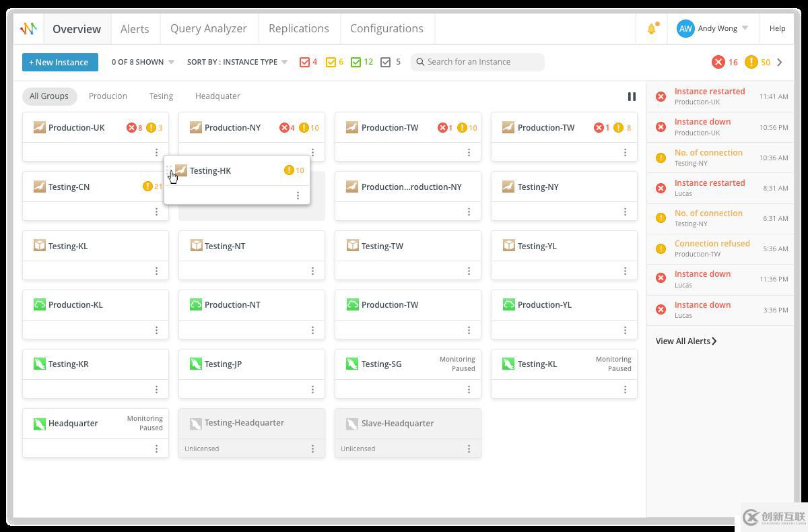Image resolution: width=808 pixels, height=532 pixels.
Task: Select the All Groups filter
Action: pos(49,96)
